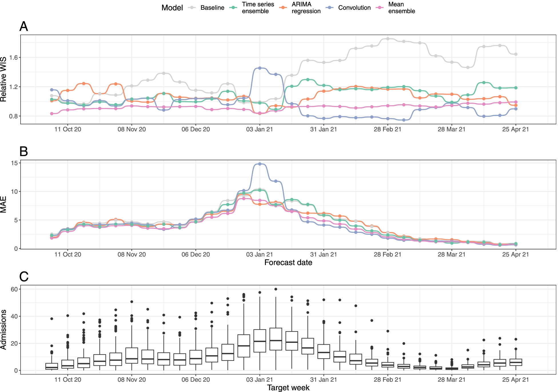Click '31 Jan 21' label in panel B

pos(324,255)
